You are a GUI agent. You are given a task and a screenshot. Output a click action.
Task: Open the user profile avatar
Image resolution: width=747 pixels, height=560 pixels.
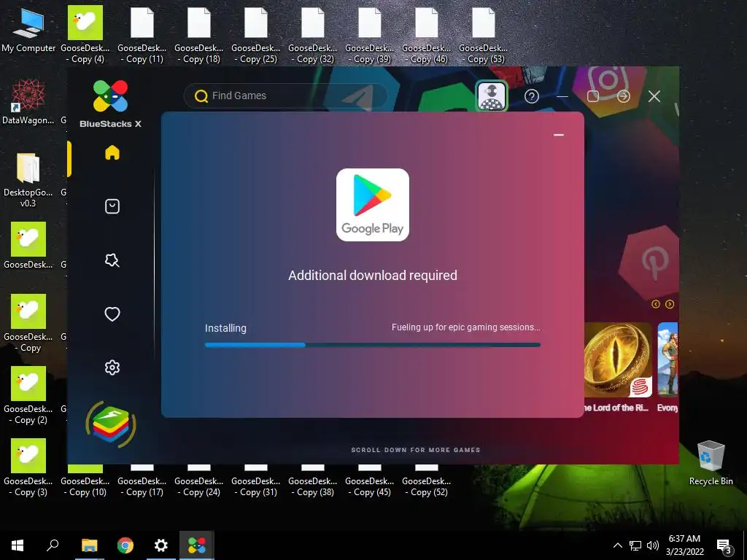click(x=491, y=96)
